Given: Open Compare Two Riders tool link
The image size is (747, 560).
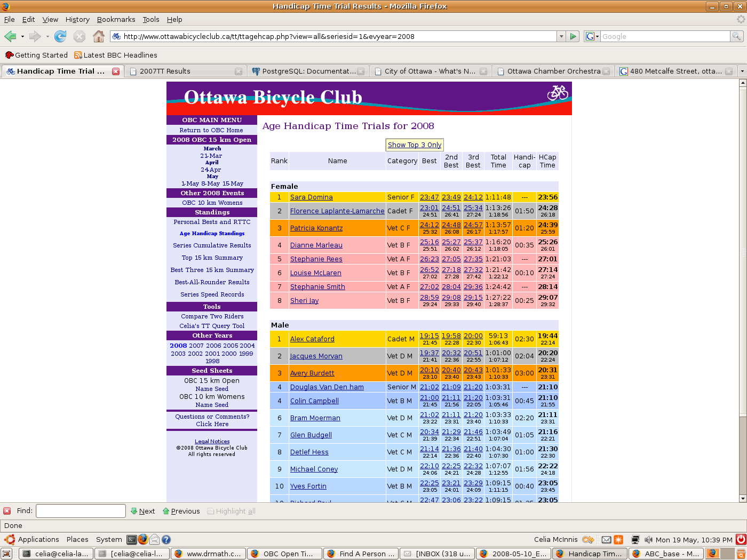Looking at the screenshot, I should click(212, 316).
